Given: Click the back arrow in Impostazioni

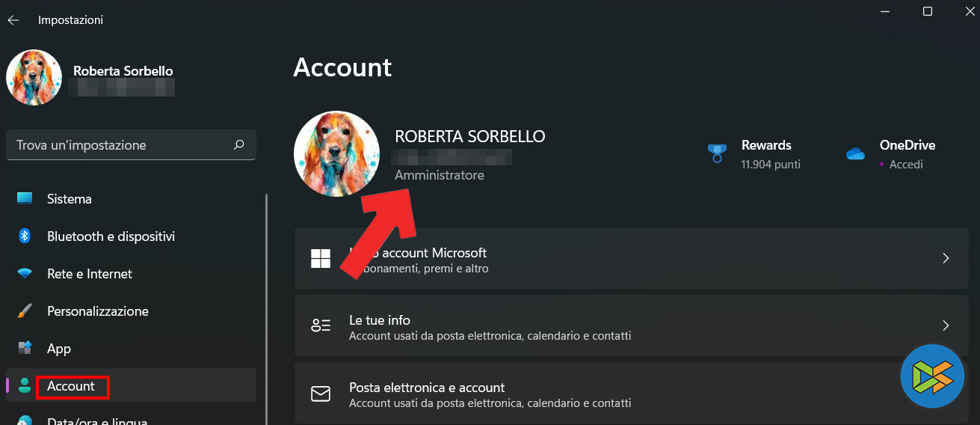Looking at the screenshot, I should click(x=13, y=20).
